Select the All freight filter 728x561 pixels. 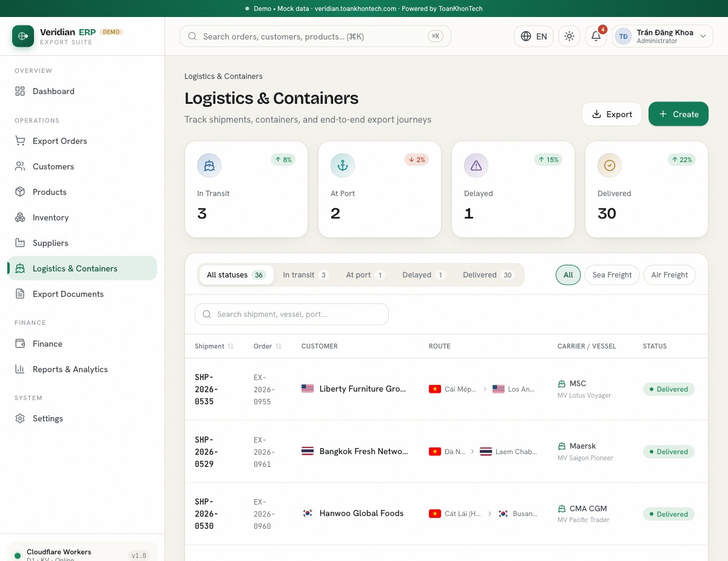(x=568, y=275)
